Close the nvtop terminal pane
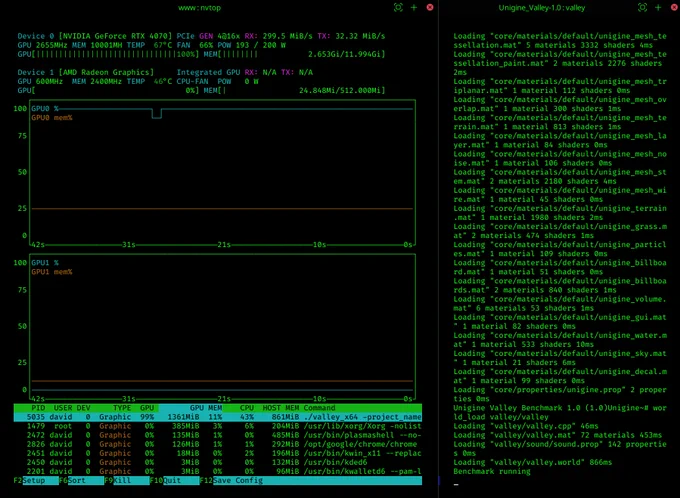The image size is (680, 498). point(430,7)
